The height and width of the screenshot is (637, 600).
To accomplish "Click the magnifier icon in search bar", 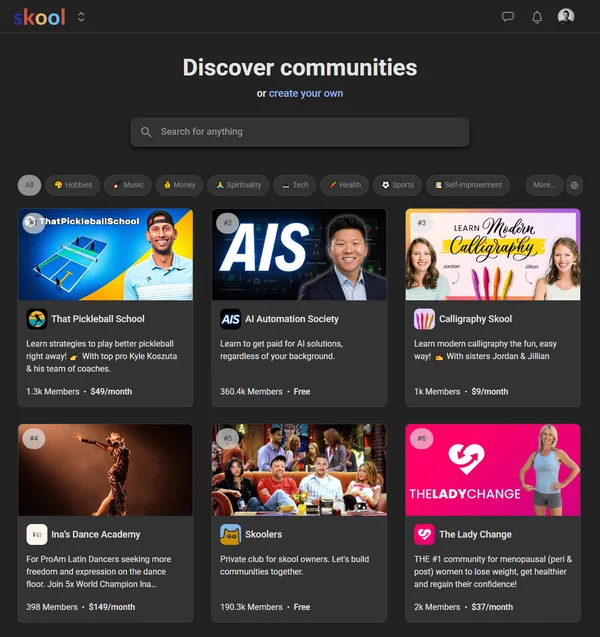I will [146, 132].
